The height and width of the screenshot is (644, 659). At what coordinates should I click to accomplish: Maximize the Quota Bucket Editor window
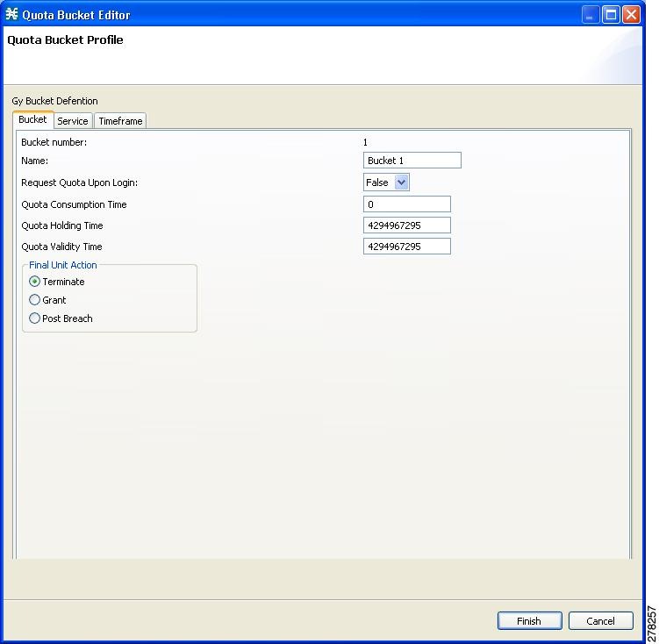611,15
